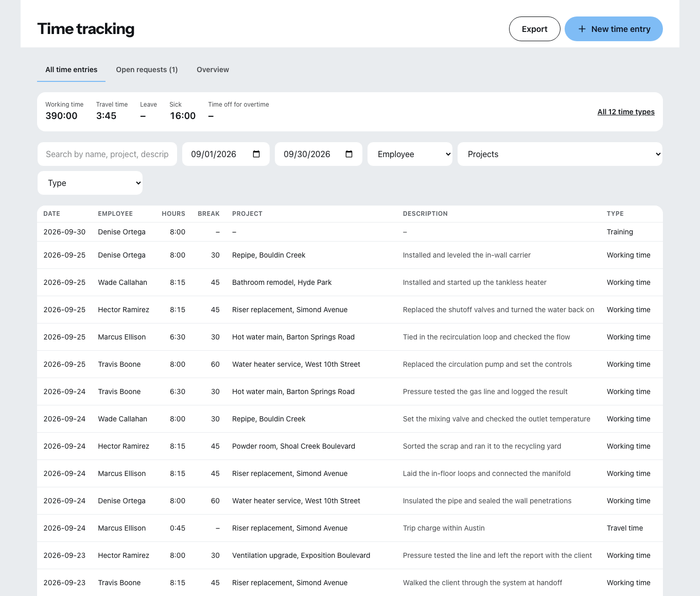Select 'Trip charge within Austin' description
Image resolution: width=700 pixels, height=596 pixels.
coord(444,528)
